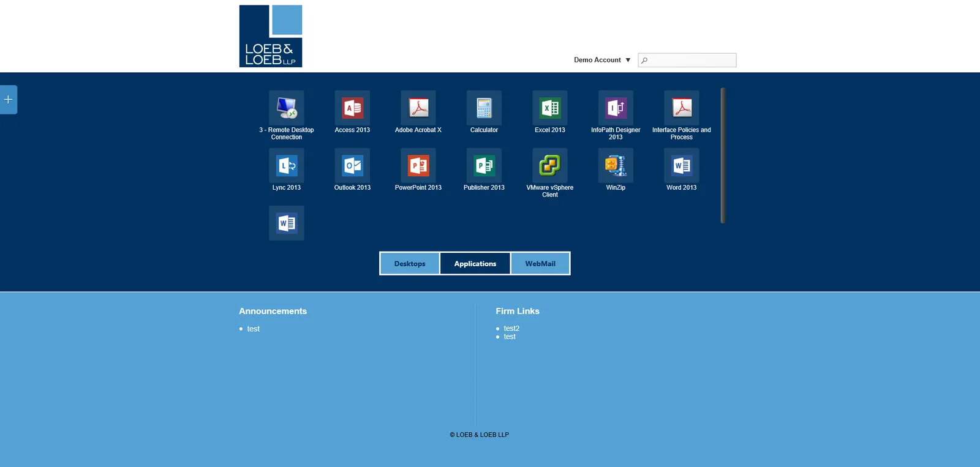Launch Excel 2013
This screenshot has width=980, height=467.
tap(550, 108)
